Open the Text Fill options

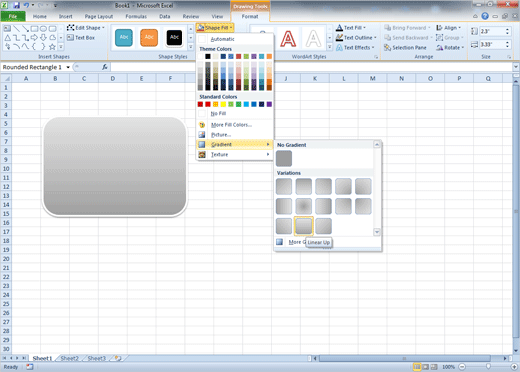(351, 28)
